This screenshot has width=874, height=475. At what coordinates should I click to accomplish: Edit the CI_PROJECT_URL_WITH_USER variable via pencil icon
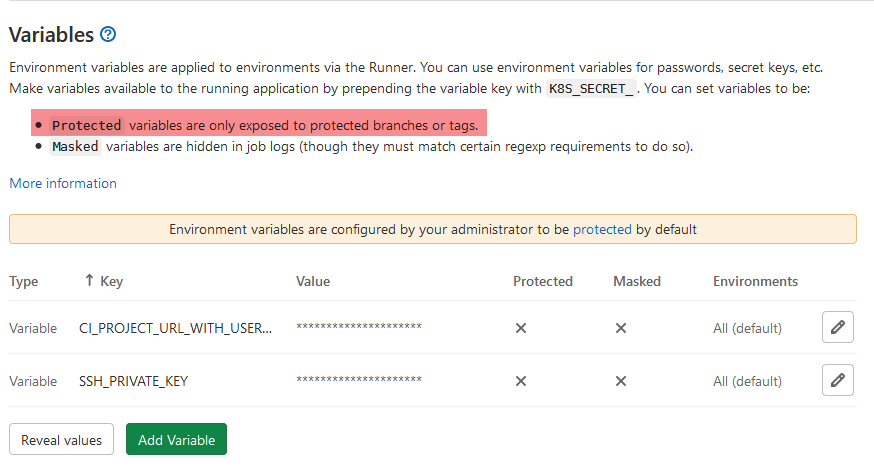[x=837, y=327]
